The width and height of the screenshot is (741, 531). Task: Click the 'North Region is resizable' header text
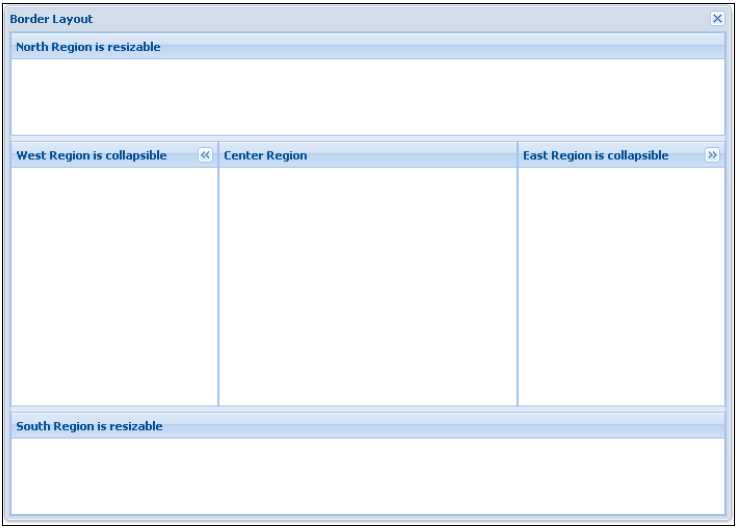(88, 47)
